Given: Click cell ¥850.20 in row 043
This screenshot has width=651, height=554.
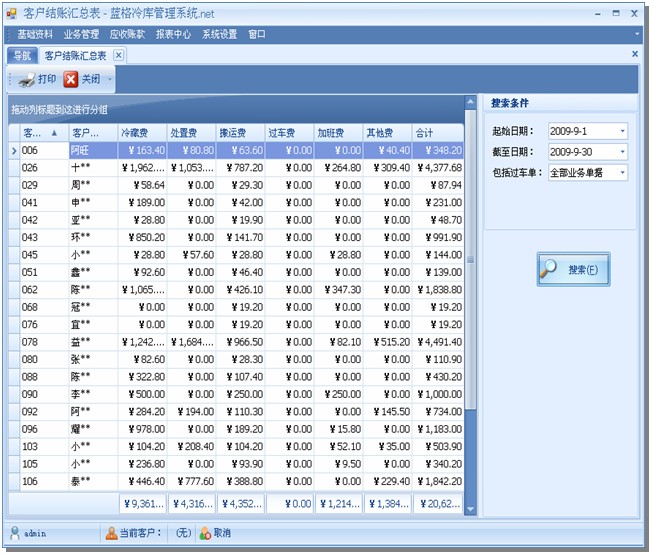Looking at the screenshot, I should click(142, 238).
